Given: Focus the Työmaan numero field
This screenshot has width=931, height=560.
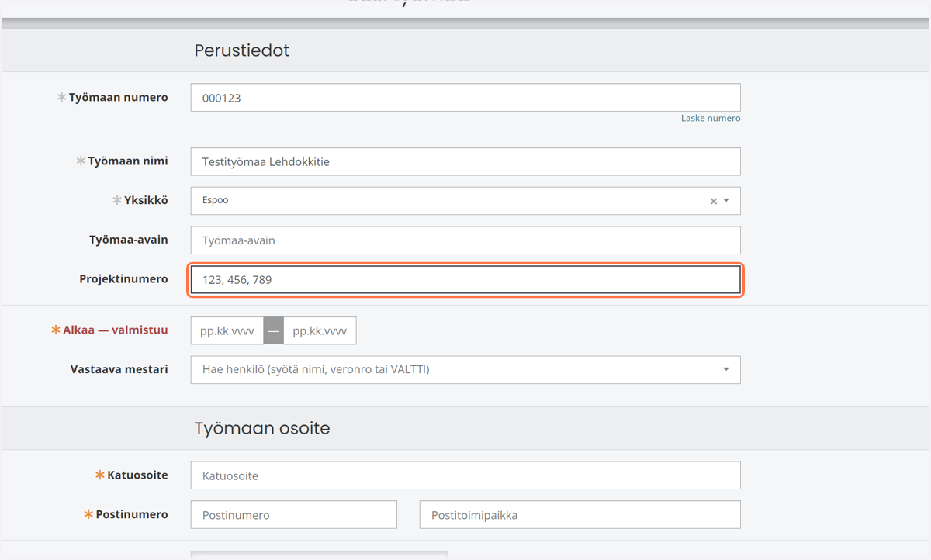Looking at the screenshot, I should point(465,98).
